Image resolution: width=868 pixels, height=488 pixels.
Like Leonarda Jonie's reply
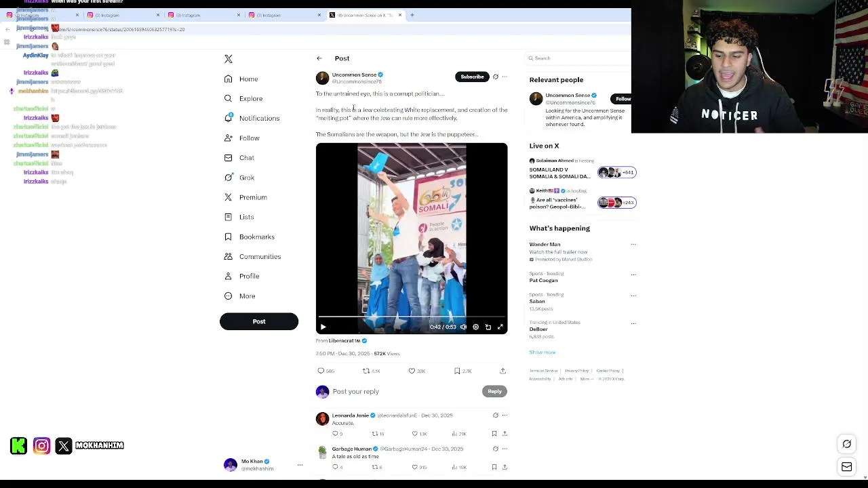[414, 434]
